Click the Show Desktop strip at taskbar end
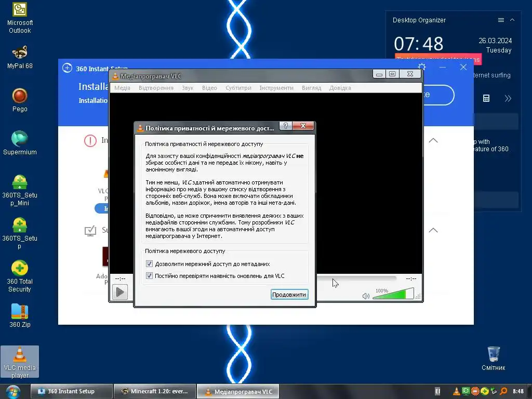This screenshot has width=532, height=399. (x=529, y=392)
